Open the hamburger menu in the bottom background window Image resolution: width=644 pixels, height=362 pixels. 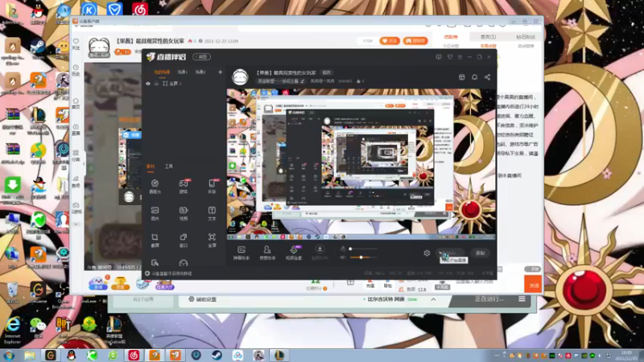(x=522, y=298)
